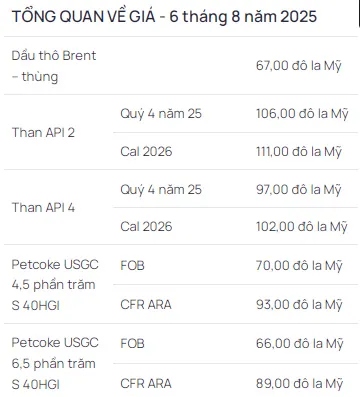This screenshot has width=360, height=397.
Task: Click the 111,00 đô la Mỹ value
Action: (x=299, y=152)
